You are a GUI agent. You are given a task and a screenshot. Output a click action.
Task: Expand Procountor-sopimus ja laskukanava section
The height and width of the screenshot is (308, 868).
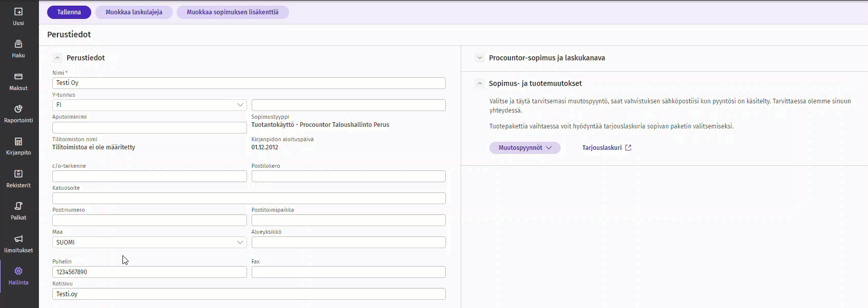point(480,58)
